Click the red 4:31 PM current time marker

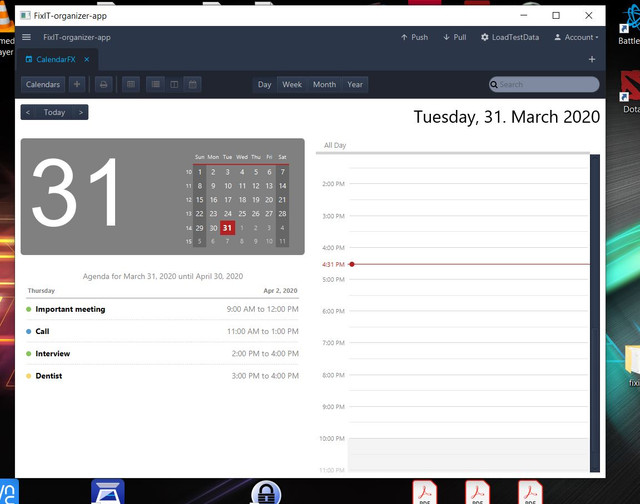click(352, 264)
